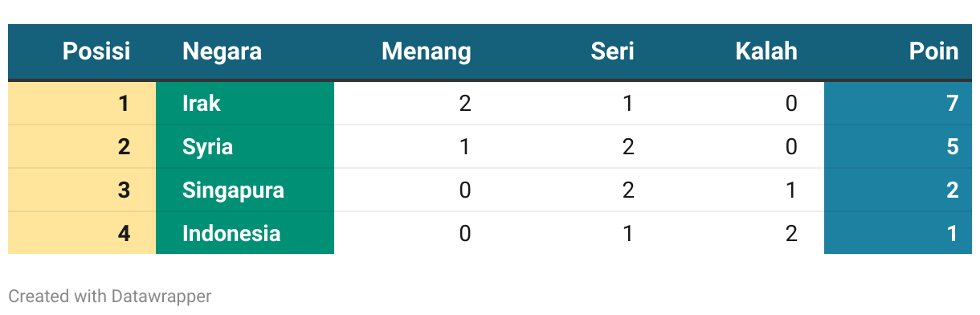Click Indonesia's 1 point cell

click(x=898, y=233)
